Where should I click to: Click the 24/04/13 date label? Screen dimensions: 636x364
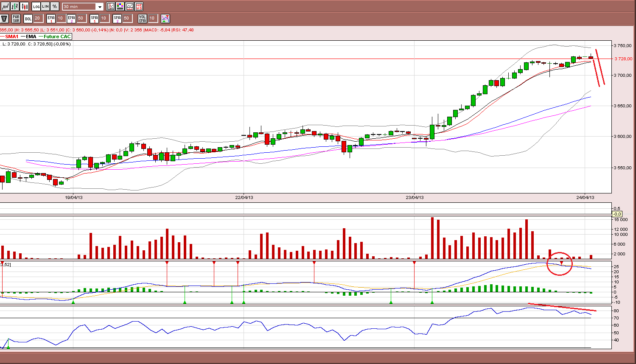pyautogui.click(x=586, y=197)
